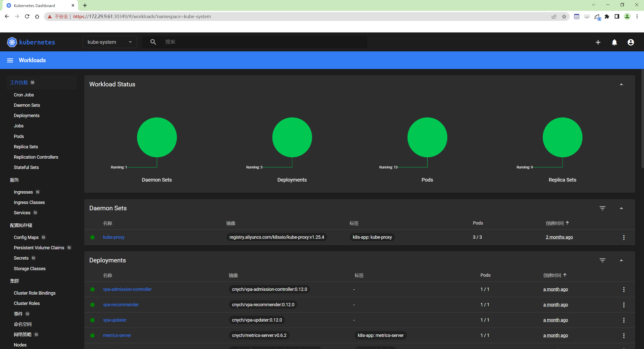The image size is (644, 349).
Task: Open actions menu for kube-proxy row
Action: 624,237
